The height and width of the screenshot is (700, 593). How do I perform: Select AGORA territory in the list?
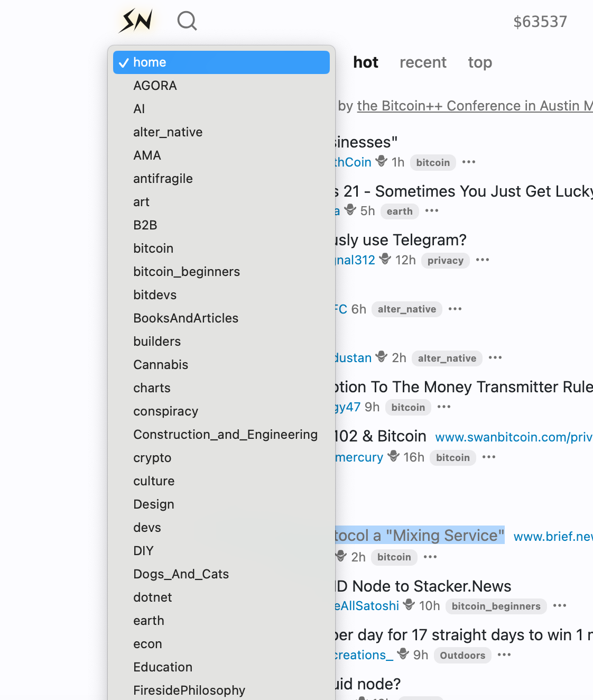coord(155,86)
